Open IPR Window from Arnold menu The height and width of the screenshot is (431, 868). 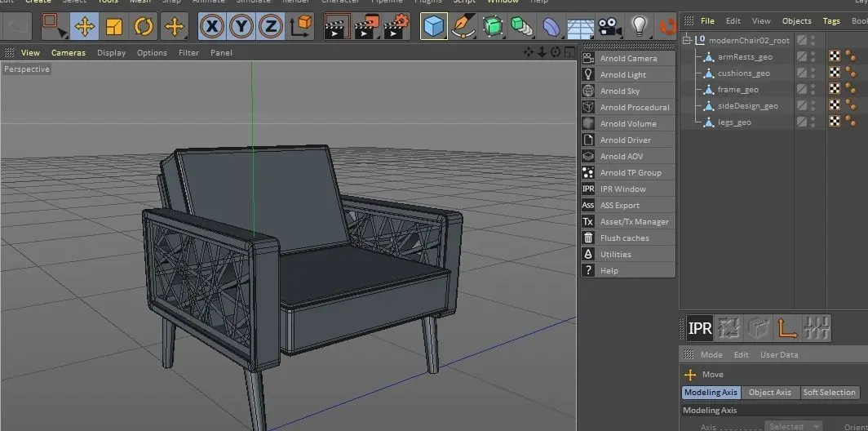(x=628, y=189)
